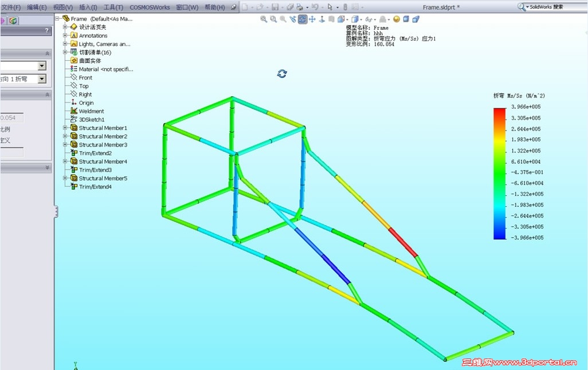Open the COSMOSWorks menu

(150, 7)
